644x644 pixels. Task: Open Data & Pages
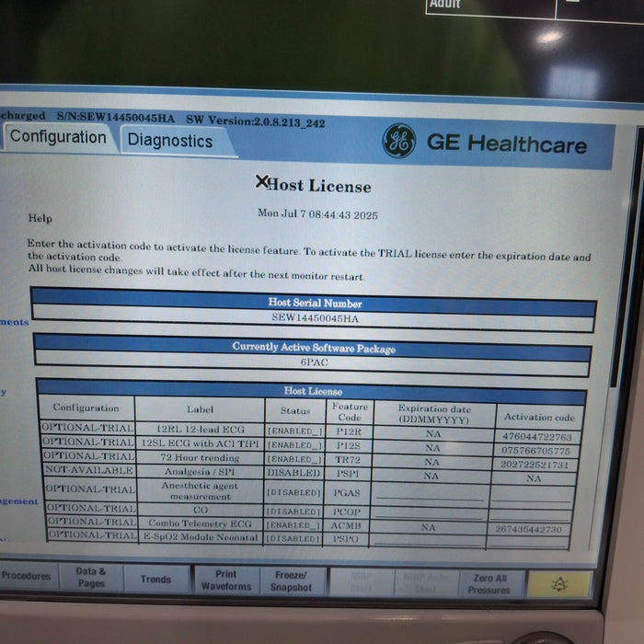[x=91, y=577]
